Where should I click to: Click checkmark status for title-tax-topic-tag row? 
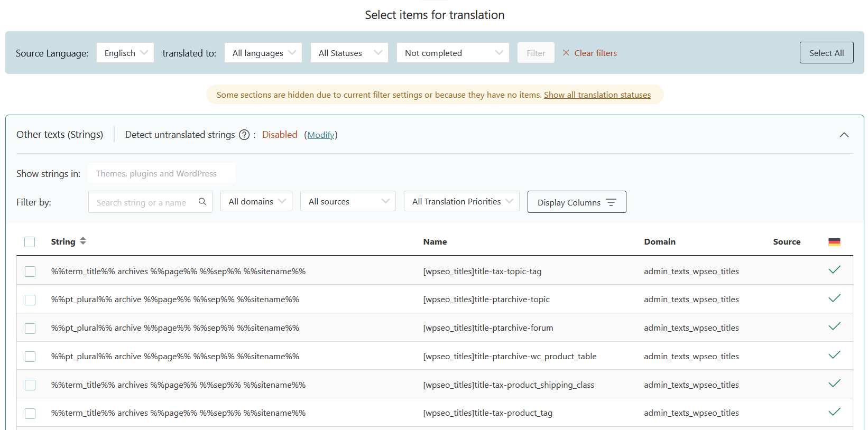point(834,270)
